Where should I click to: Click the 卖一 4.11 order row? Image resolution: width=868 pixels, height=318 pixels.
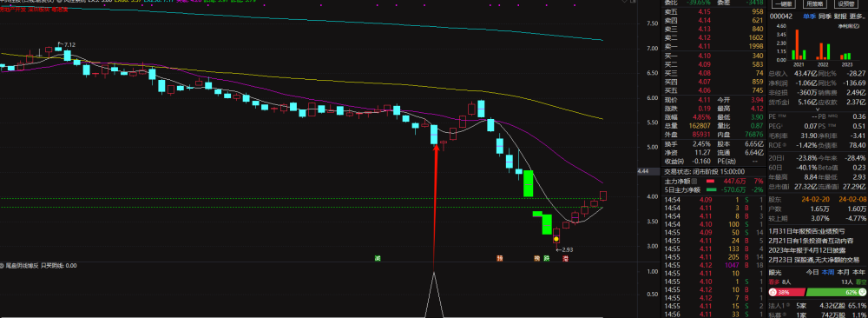coord(714,46)
